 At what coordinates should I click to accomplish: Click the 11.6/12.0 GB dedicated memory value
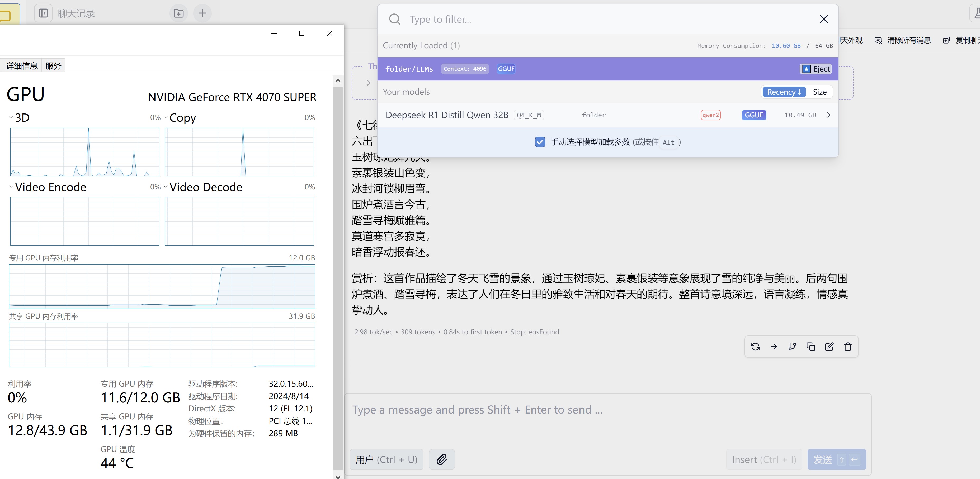click(x=140, y=398)
